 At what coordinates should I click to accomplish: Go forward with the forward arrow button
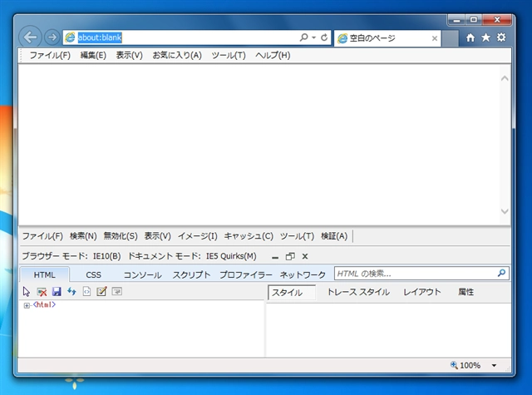(52, 37)
